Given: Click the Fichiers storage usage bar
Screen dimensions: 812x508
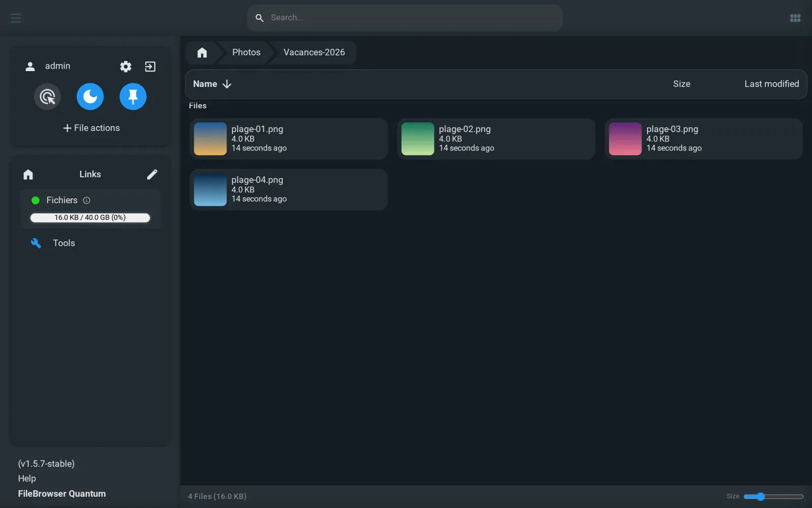Looking at the screenshot, I should [90, 218].
